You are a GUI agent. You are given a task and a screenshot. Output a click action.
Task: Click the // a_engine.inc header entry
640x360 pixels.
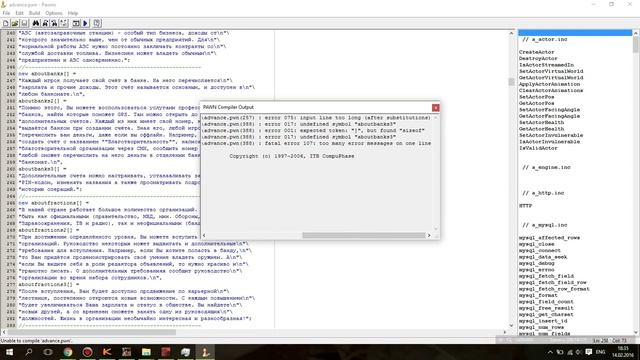pos(546,167)
